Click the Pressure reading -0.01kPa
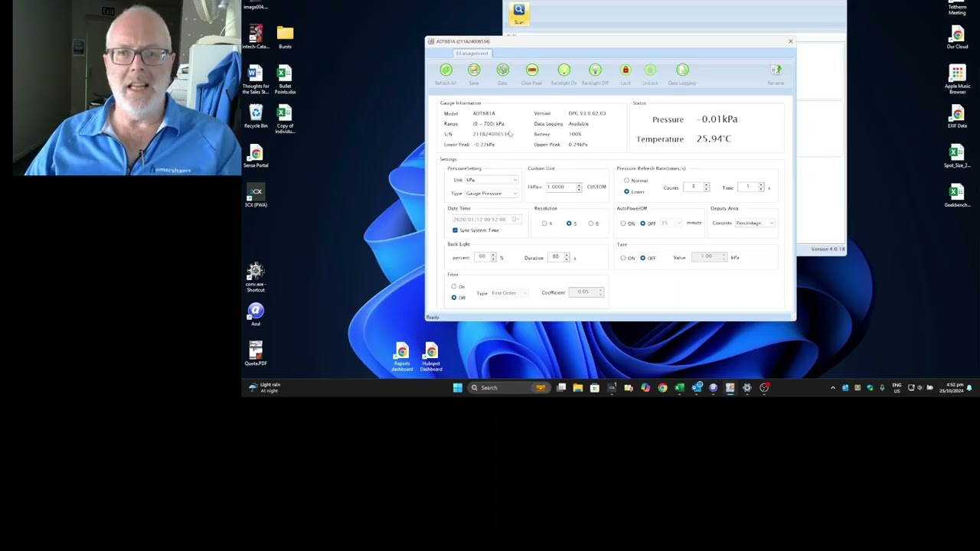 pos(717,119)
